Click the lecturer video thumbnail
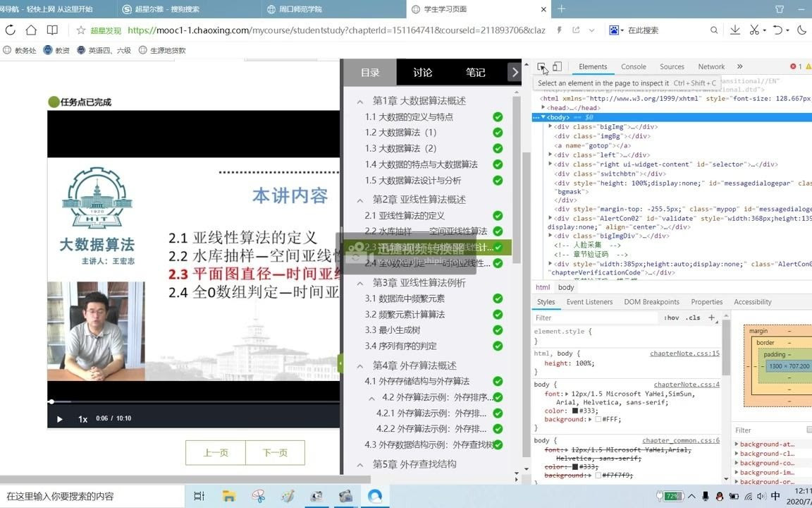Screen dimensions: 812x508 click(x=96, y=331)
